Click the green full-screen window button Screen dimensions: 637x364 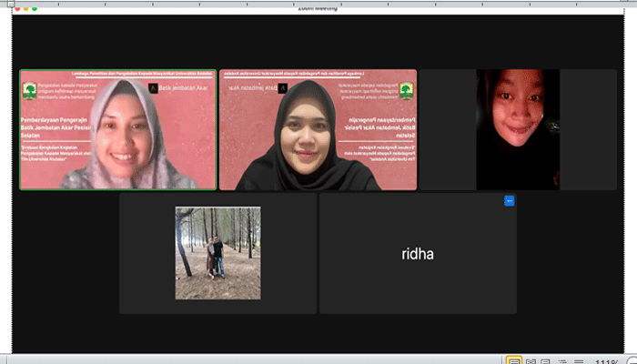pyautogui.click(x=33, y=7)
